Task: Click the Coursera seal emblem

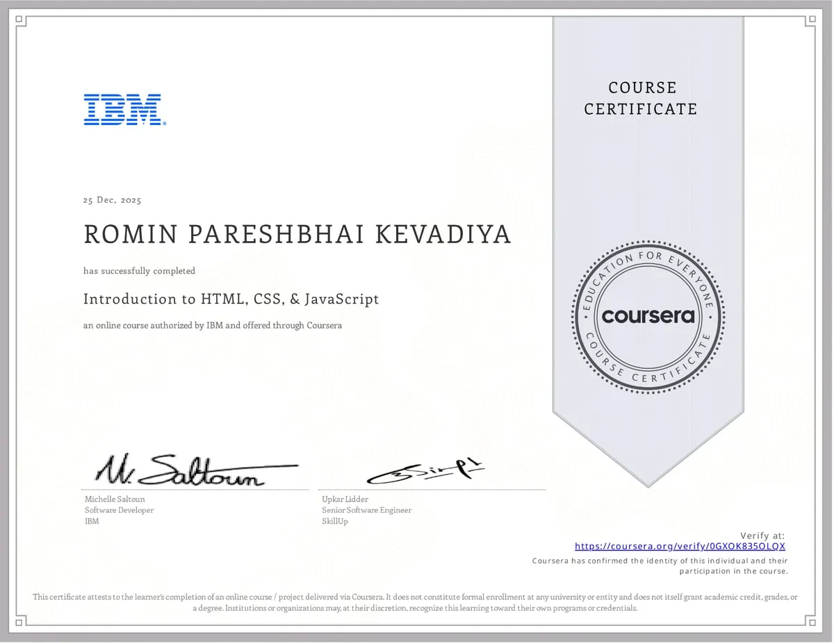Action: [x=648, y=316]
